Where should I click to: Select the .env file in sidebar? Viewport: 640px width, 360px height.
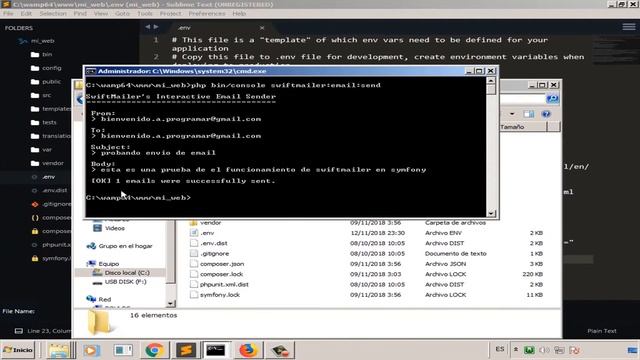48,177
